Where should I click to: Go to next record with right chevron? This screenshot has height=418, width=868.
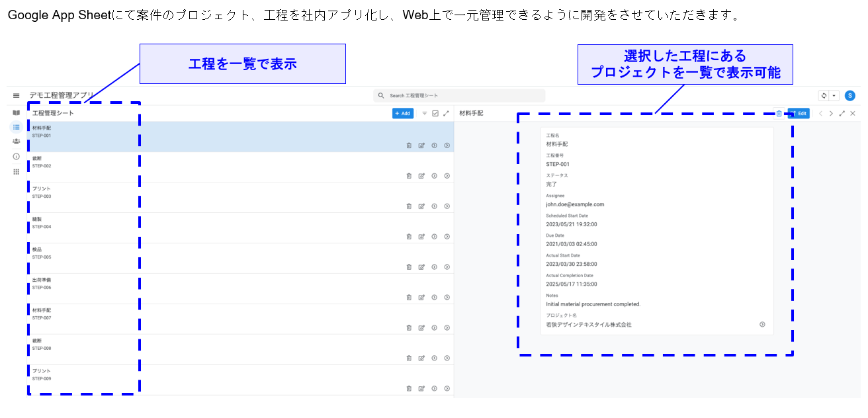coord(832,113)
